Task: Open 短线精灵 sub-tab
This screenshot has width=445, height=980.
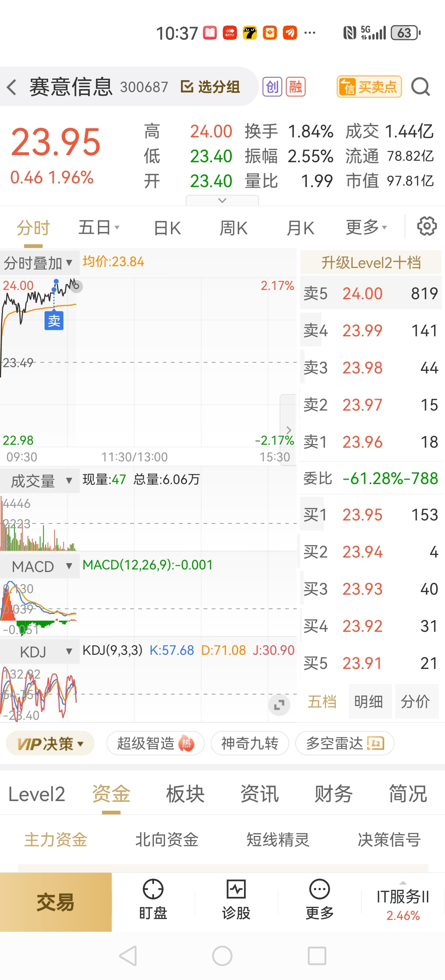Action: tap(278, 839)
